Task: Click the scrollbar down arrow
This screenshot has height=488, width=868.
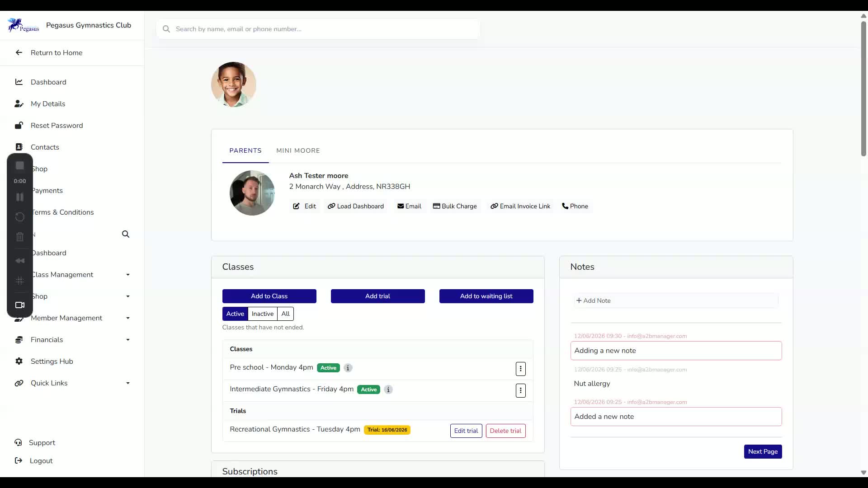Action: tap(863, 473)
